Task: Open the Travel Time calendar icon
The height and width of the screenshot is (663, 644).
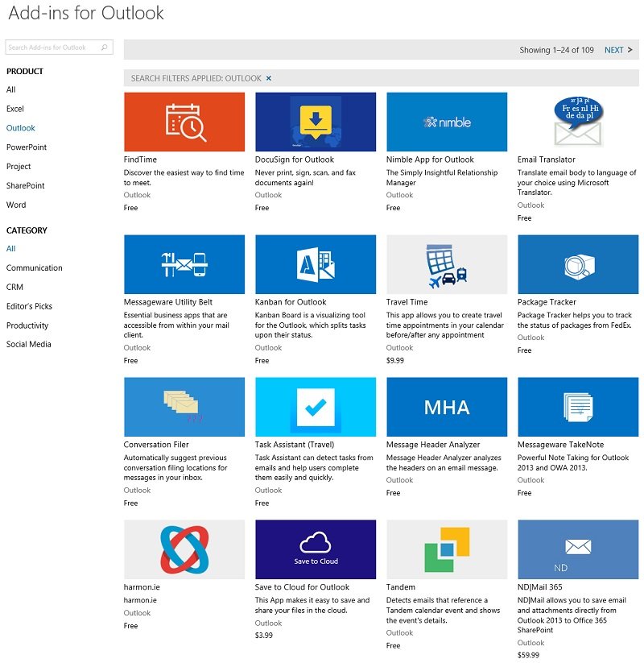Action: tap(447, 264)
